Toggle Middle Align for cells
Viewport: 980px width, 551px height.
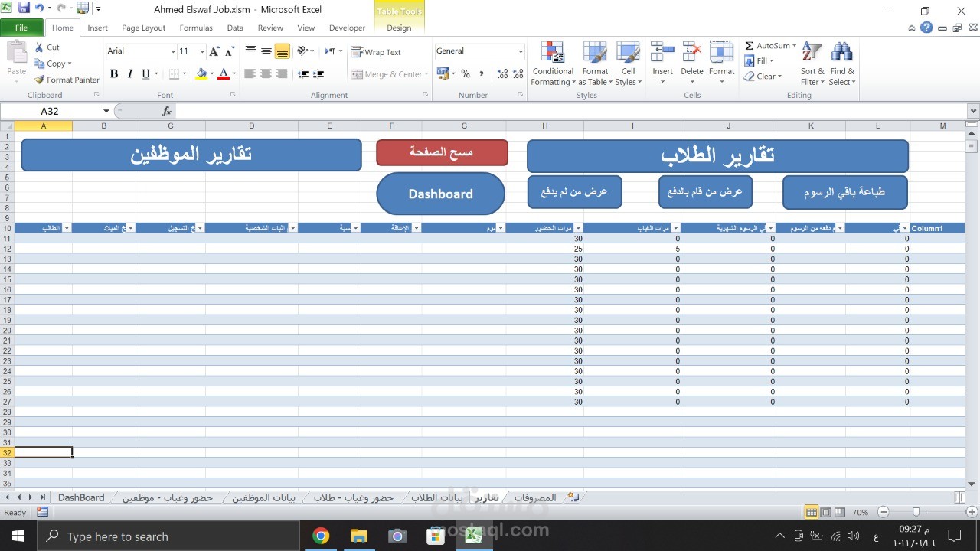pyautogui.click(x=266, y=51)
